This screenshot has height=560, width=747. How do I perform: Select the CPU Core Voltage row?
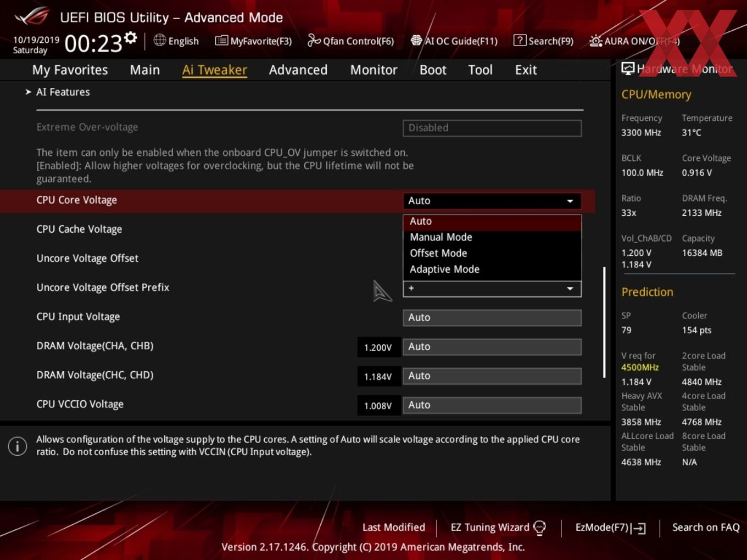pyautogui.click(x=297, y=200)
